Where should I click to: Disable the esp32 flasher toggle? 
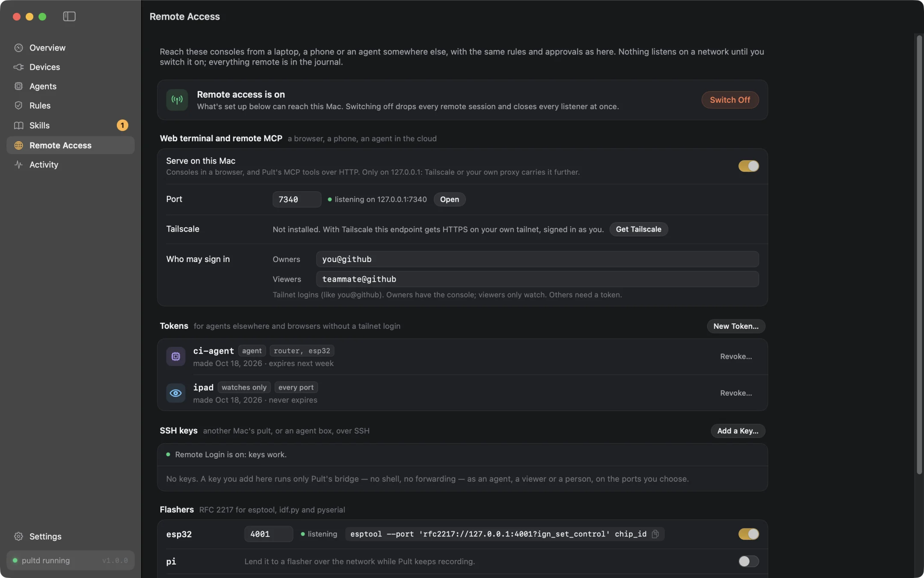[749, 534]
